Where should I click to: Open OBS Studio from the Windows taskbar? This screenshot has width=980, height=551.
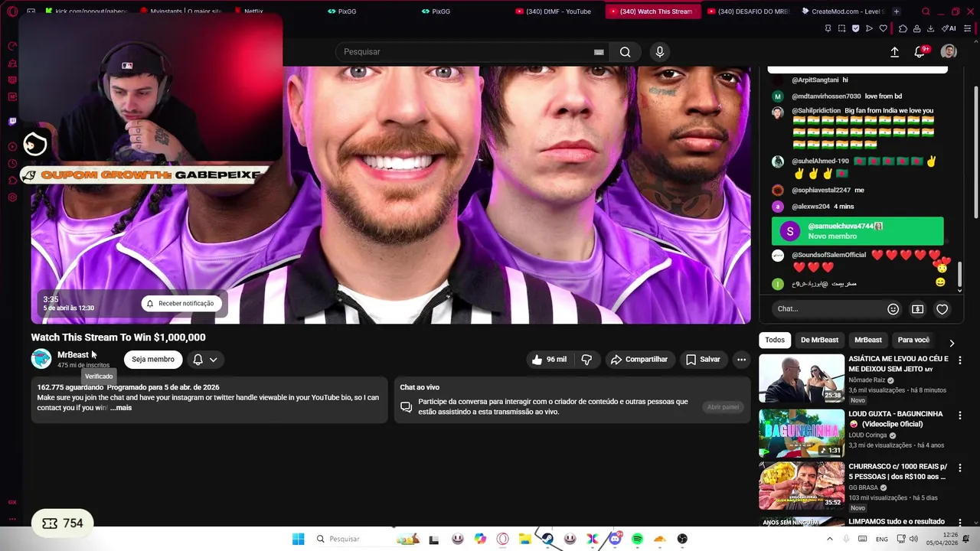[x=682, y=539]
